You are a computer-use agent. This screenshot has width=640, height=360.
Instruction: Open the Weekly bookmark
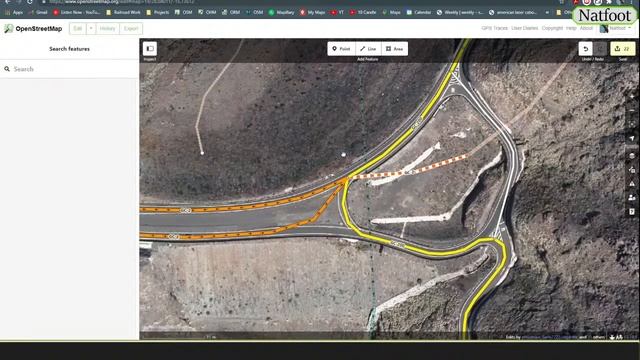(460, 13)
